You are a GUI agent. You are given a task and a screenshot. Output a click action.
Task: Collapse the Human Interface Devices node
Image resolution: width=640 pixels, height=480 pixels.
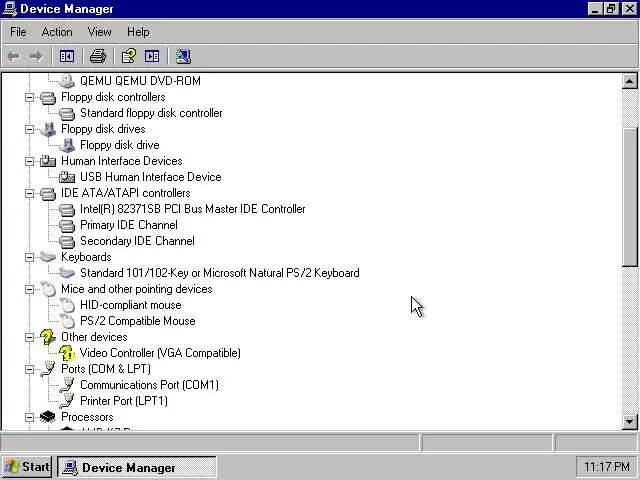(29, 161)
